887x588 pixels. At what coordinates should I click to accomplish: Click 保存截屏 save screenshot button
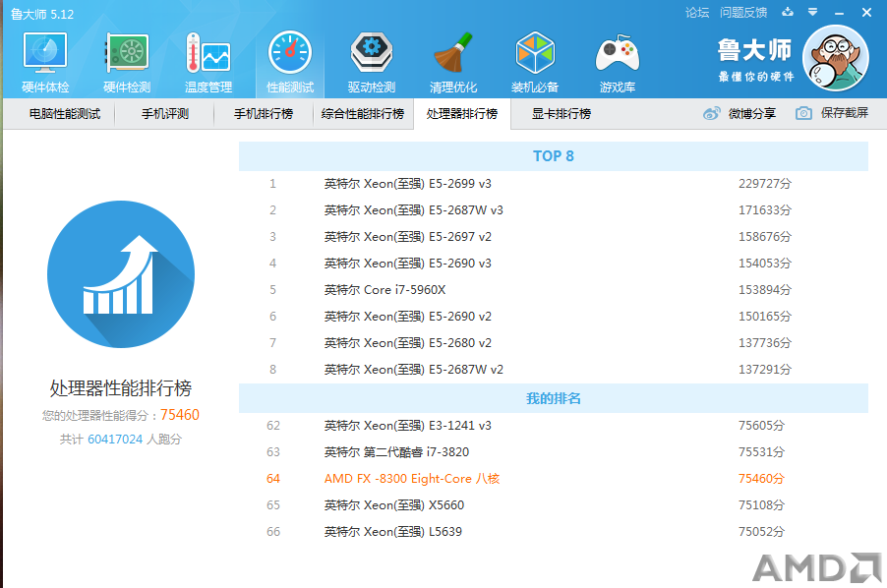click(832, 113)
